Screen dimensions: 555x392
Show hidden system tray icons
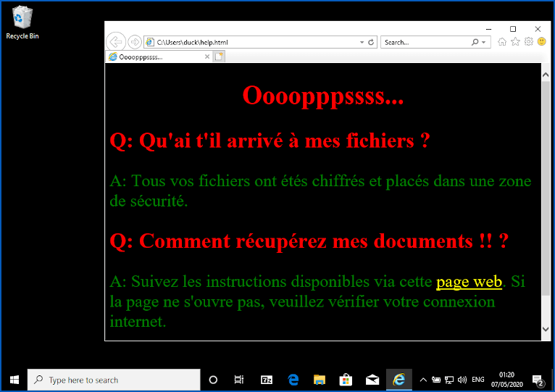(423, 380)
